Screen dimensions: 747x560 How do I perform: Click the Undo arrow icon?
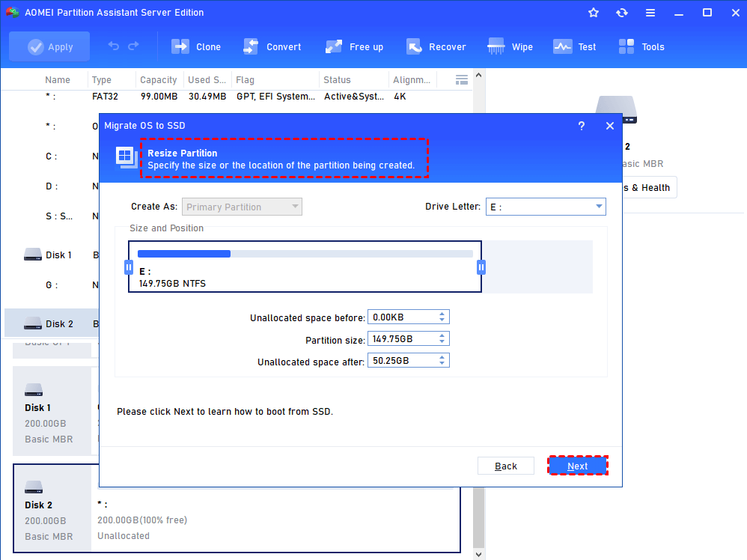(x=113, y=46)
